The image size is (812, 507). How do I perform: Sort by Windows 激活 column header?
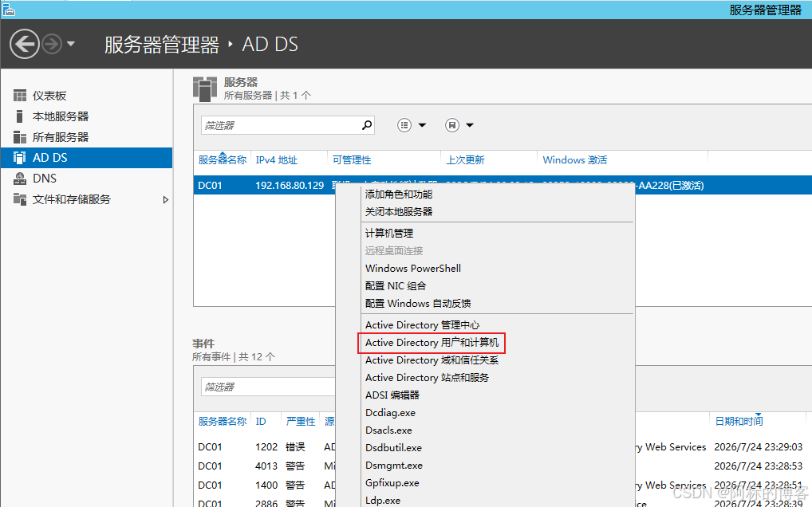tap(575, 160)
